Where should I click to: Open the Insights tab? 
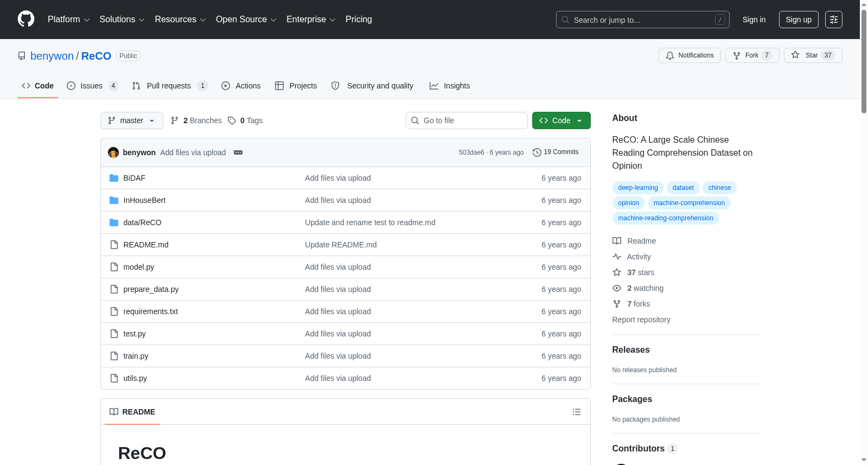tap(450, 86)
